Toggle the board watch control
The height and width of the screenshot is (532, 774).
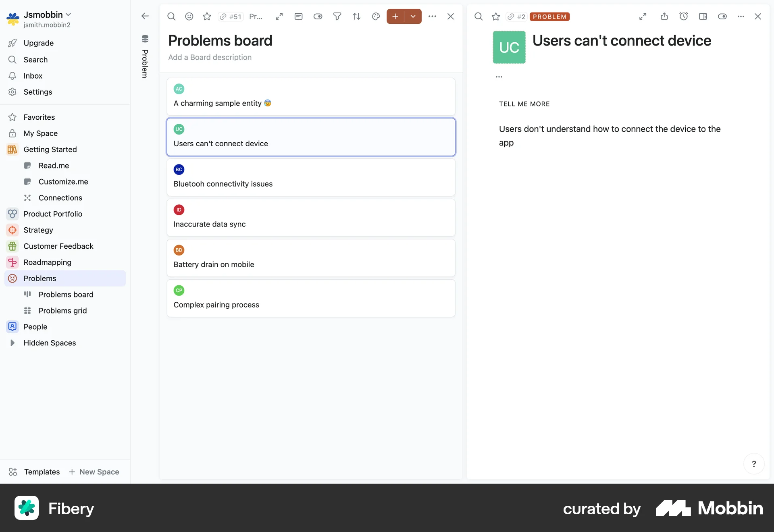318,17
